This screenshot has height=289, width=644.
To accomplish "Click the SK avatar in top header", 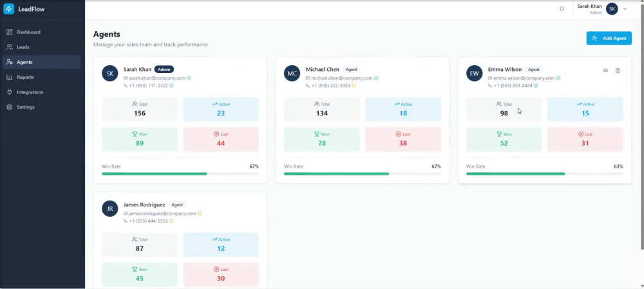I will coord(612,8).
